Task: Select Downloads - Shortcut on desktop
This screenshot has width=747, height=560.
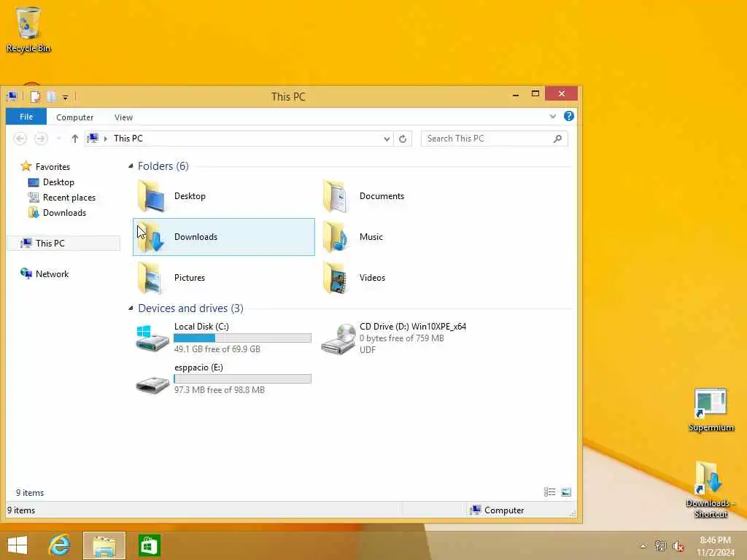Action: 711,491
